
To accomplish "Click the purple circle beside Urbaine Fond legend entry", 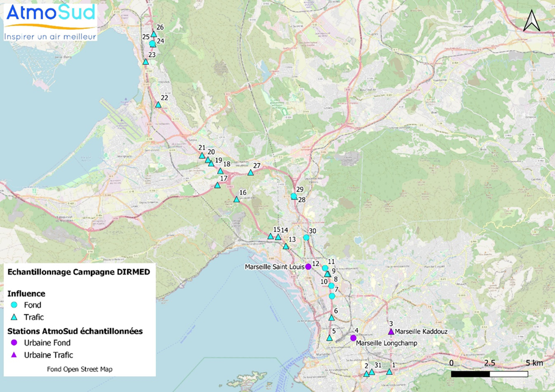I will 14,343.
